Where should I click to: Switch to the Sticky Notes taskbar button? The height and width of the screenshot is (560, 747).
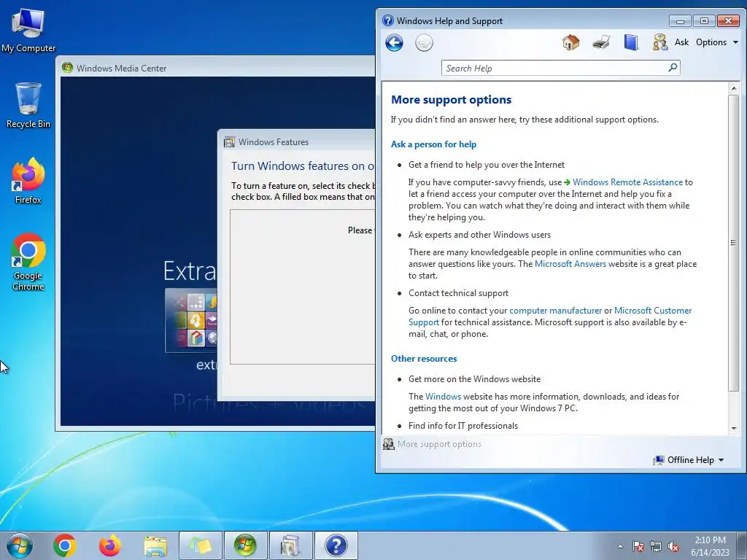click(x=200, y=545)
